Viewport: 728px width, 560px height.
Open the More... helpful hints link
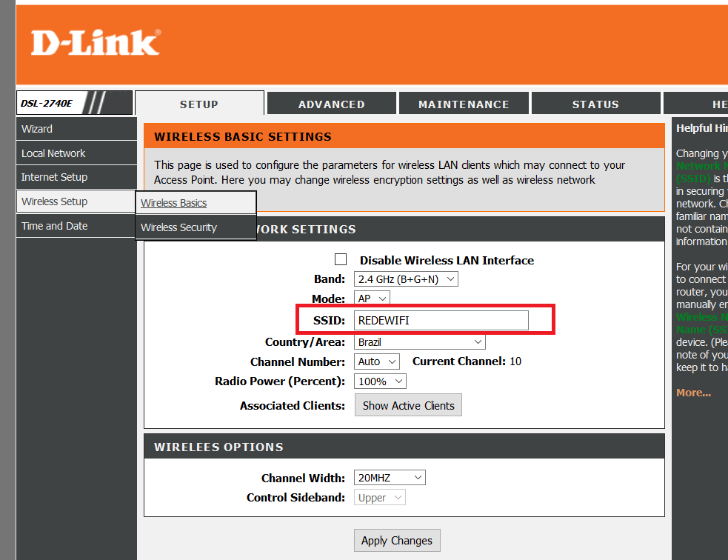coord(693,393)
